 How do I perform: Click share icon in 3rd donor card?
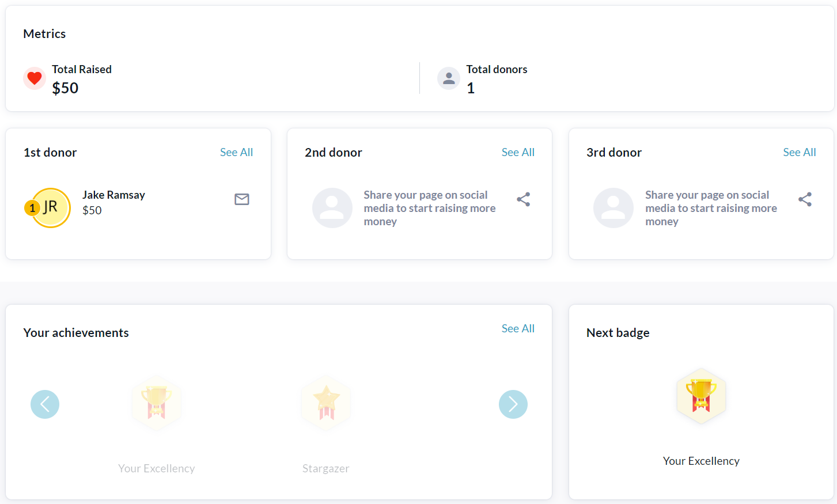click(x=805, y=199)
